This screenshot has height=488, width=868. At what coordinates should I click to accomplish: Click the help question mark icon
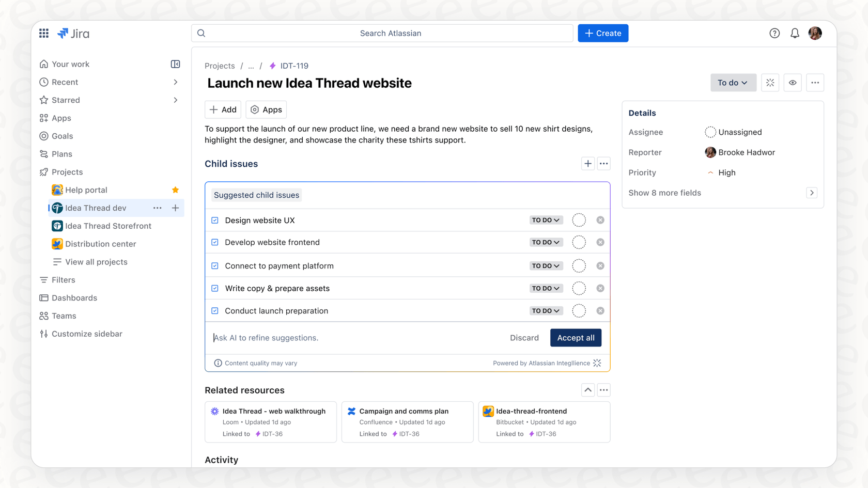click(774, 33)
